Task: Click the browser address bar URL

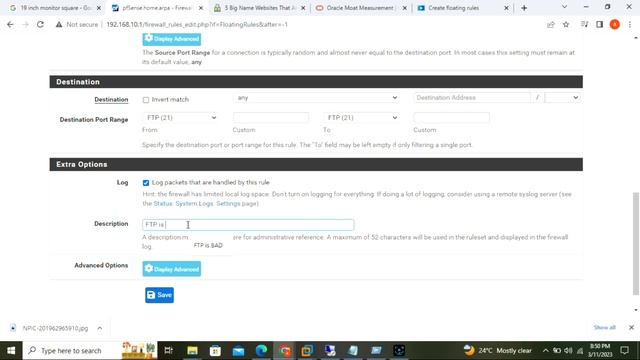Action: [197, 24]
